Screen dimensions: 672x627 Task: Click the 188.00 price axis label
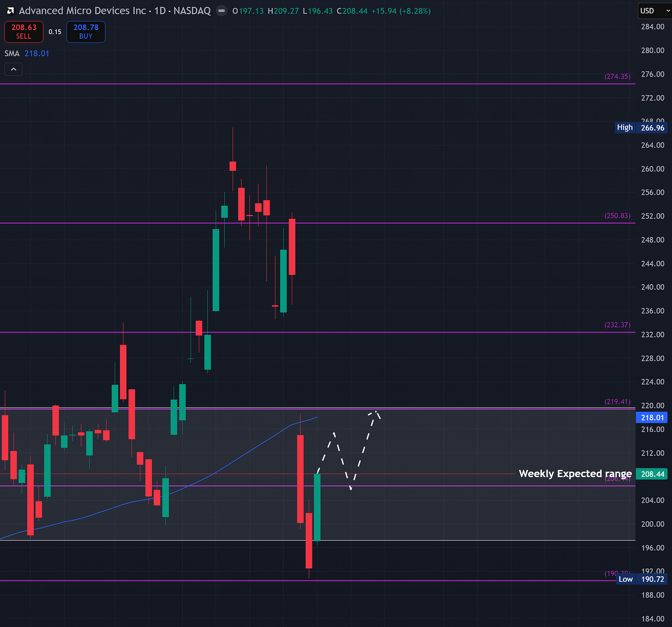653,595
